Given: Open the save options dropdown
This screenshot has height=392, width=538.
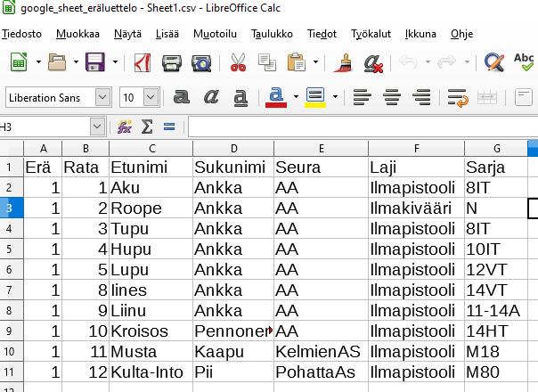Looking at the screenshot, I should point(115,62).
